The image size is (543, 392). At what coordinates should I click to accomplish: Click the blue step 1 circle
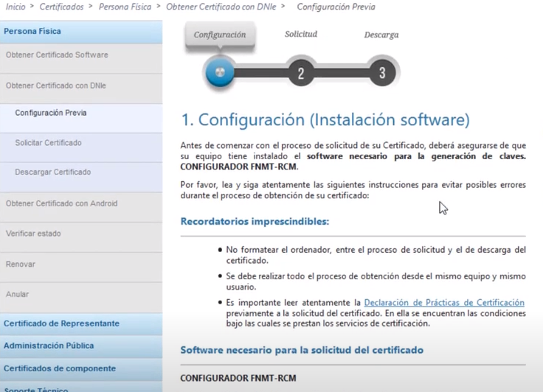click(x=220, y=72)
